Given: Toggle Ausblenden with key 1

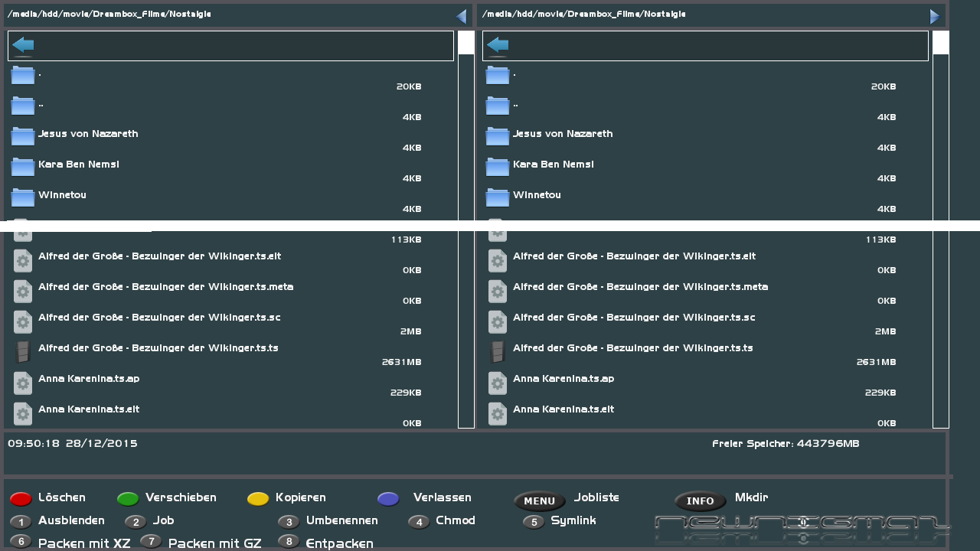Looking at the screenshot, I should 21,522.
